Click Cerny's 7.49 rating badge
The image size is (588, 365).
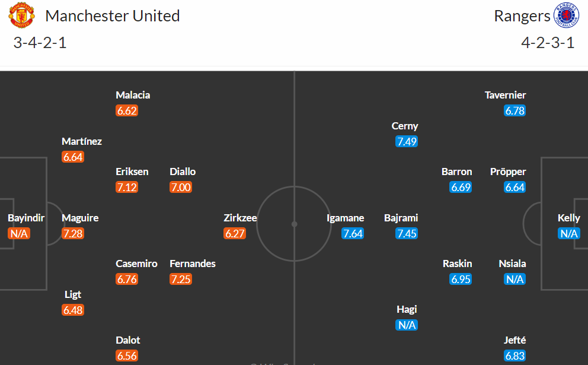pyautogui.click(x=407, y=142)
